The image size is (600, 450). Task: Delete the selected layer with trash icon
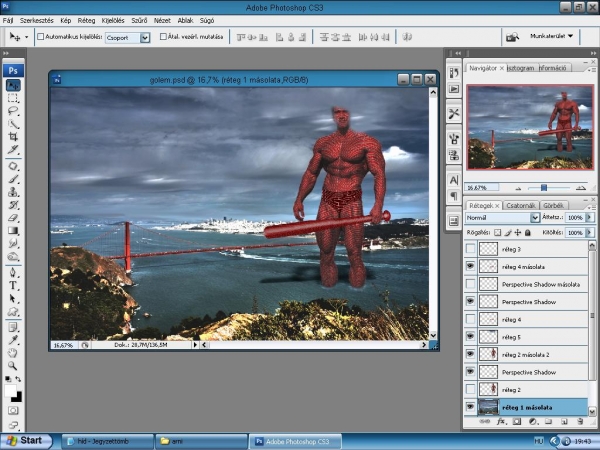[580, 422]
